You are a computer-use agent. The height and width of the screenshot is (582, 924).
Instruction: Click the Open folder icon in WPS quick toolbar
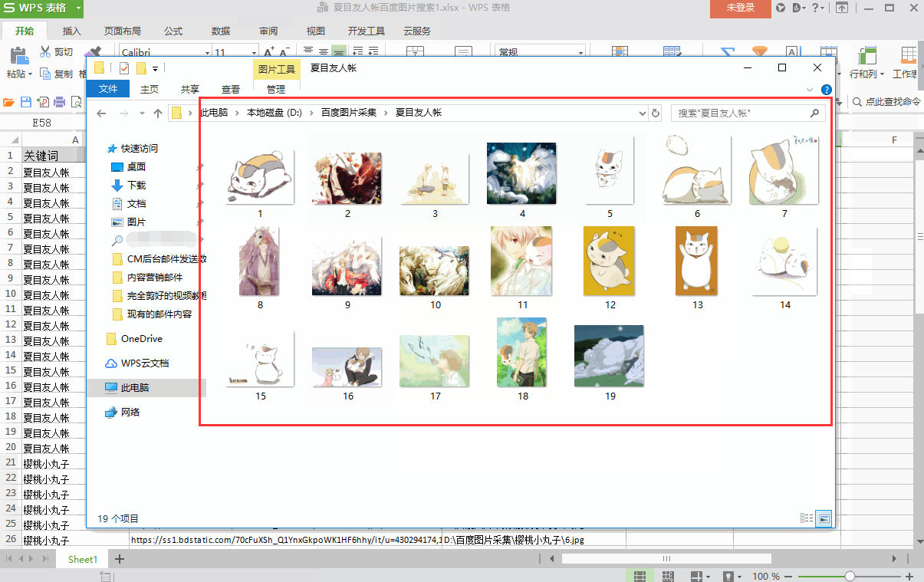(9, 101)
